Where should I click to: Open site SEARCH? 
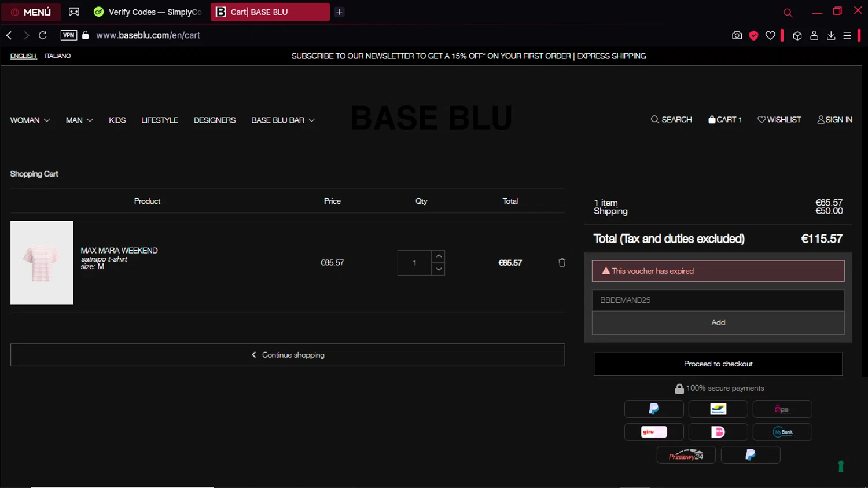671,120
